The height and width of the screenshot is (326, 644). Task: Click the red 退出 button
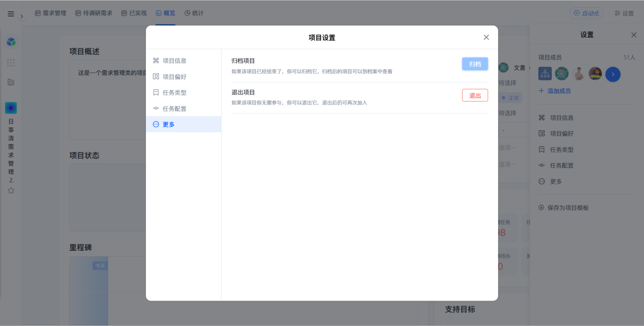coord(475,95)
